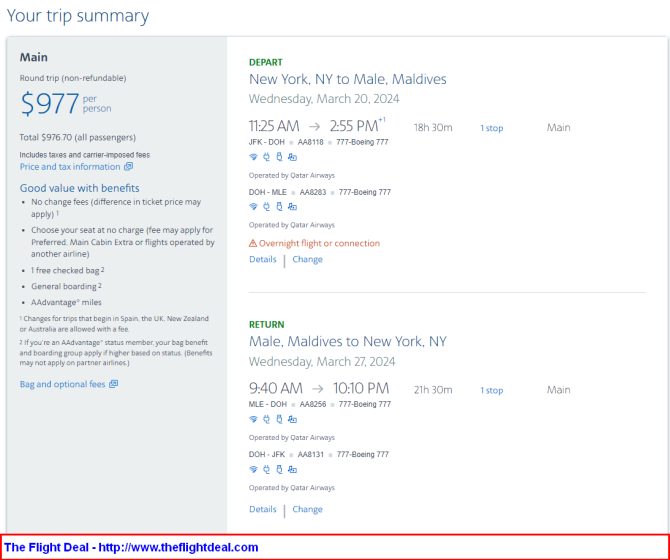The image size is (670, 560).
Task: Click Wi-Fi icon for JFK - DOH flight
Action: [253, 157]
